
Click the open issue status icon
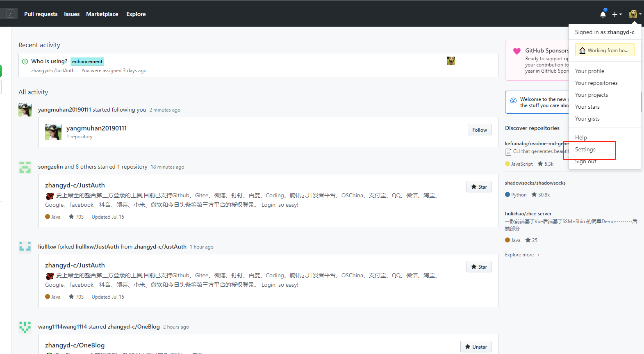(x=25, y=62)
